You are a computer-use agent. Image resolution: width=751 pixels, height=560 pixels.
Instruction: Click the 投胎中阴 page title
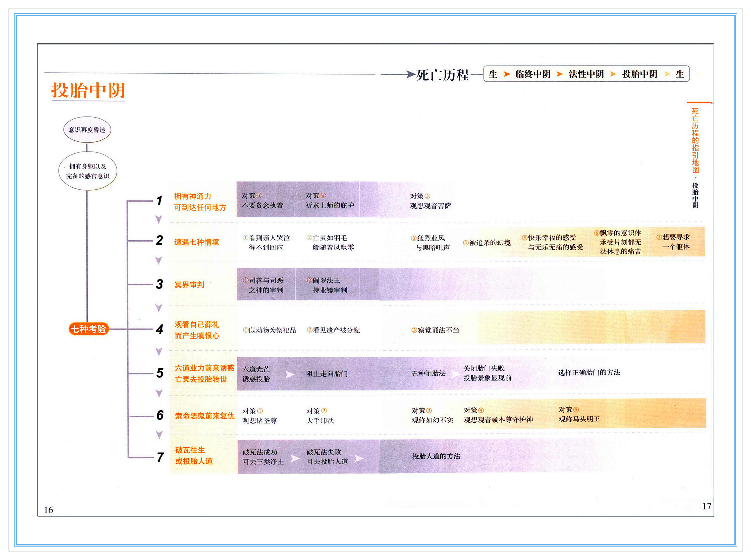tap(88, 90)
